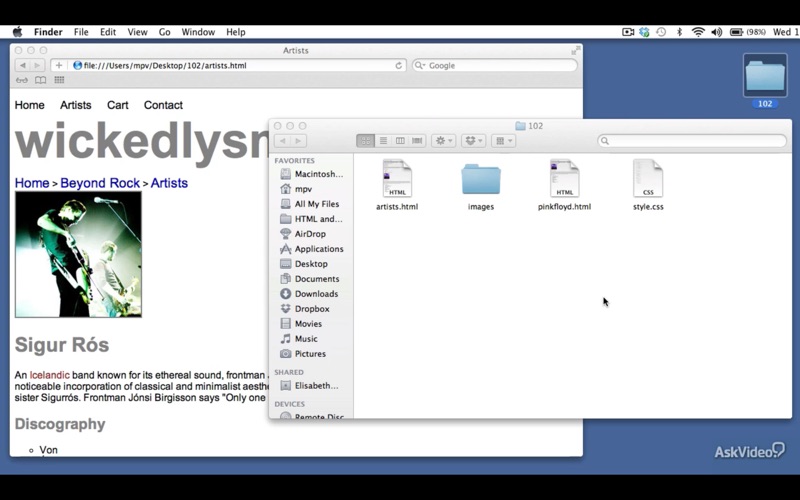Click Cart in the page navigation
Screen dimensions: 800x500
point(117,105)
